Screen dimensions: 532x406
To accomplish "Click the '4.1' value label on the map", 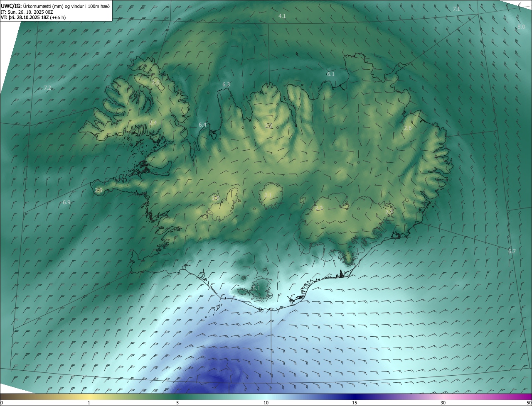I will click(282, 16).
